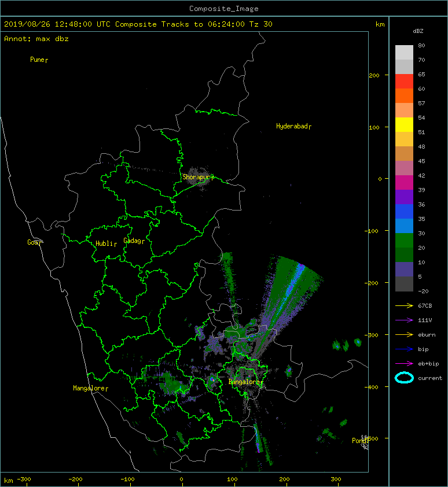Screen dimensions: 448x487
Task: Select the red 60-65 dBZ swatch
Action: click(404, 81)
